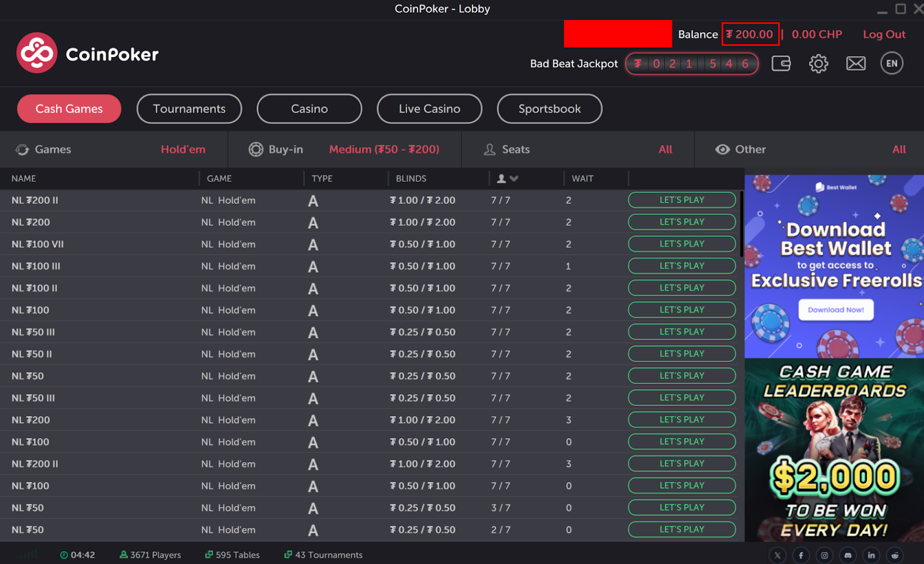
Task: Click LET'S PLAY for NL ₮100 VII
Action: coord(682,244)
